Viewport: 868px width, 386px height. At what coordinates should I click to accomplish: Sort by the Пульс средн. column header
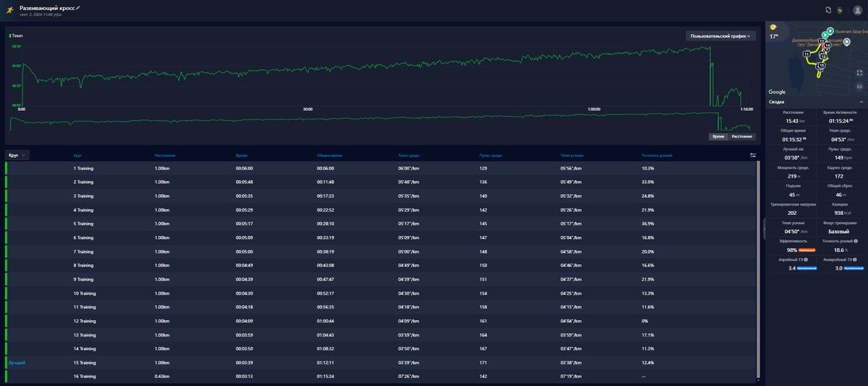(491, 155)
